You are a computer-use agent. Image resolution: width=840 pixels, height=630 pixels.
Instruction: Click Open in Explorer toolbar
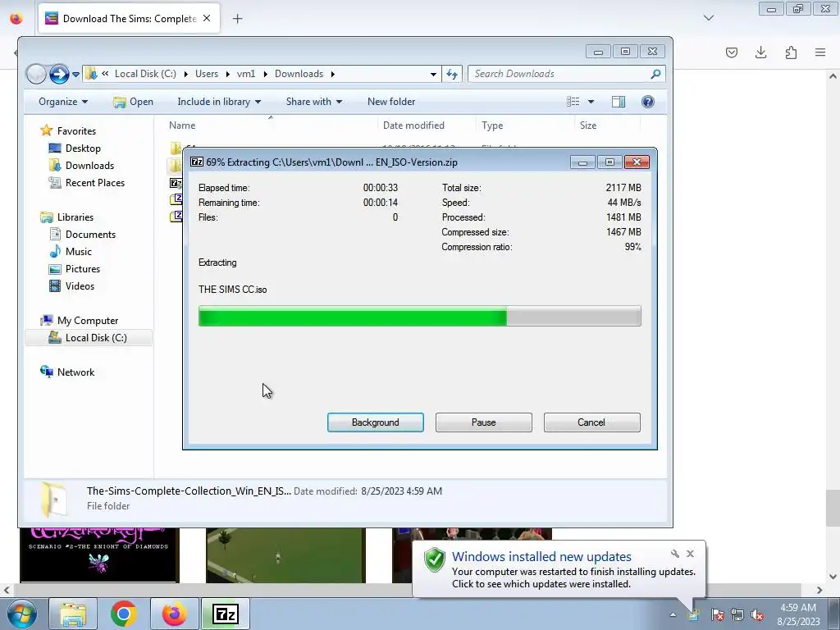[x=134, y=101]
